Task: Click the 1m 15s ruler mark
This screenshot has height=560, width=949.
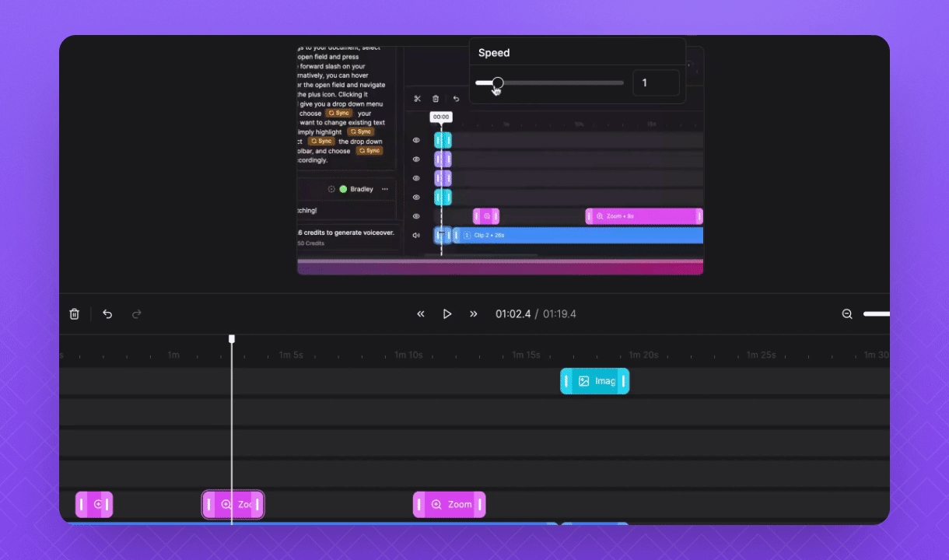Action: (x=526, y=355)
